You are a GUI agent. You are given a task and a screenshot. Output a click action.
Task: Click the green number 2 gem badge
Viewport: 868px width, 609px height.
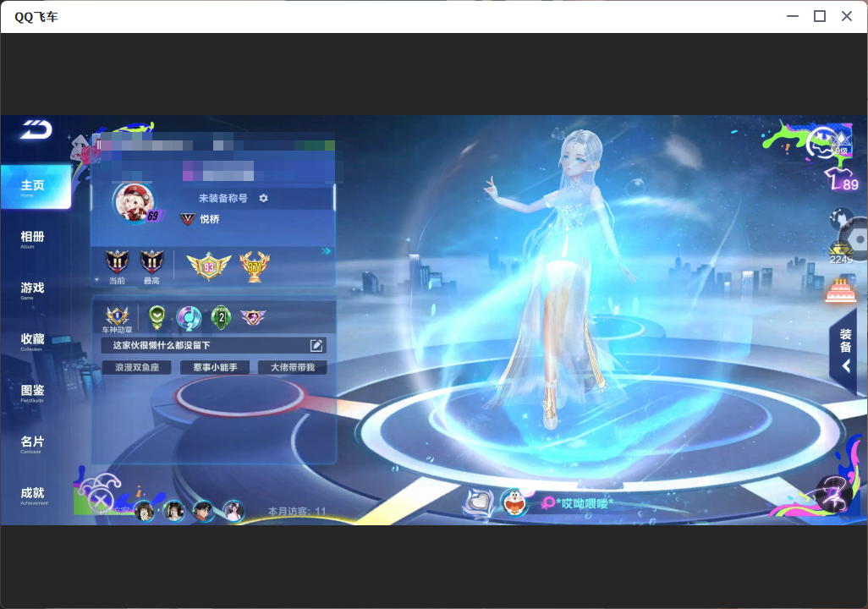pyautogui.click(x=222, y=317)
